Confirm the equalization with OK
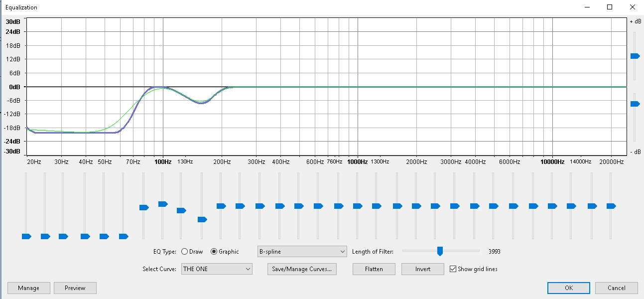 point(568,288)
